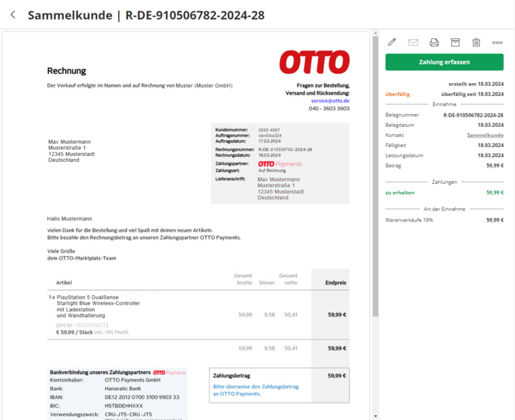Click the green Zahlung erfassen button
This screenshot has height=420, width=515.
tap(444, 62)
